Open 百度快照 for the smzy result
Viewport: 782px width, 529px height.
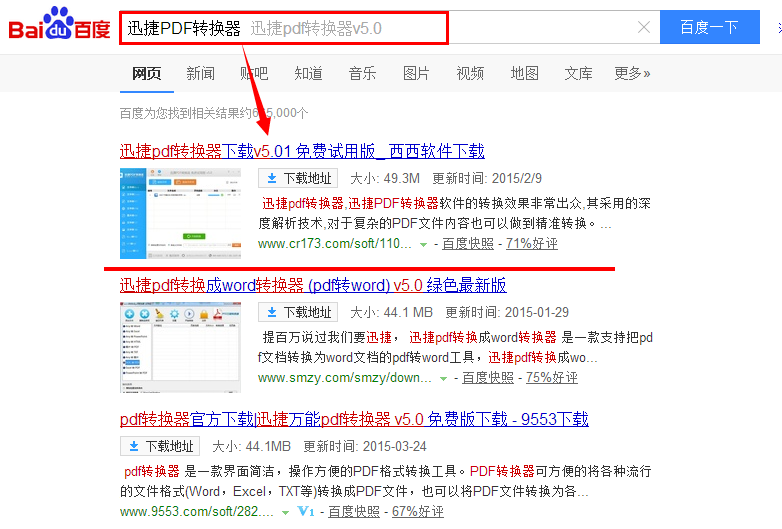click(488, 378)
